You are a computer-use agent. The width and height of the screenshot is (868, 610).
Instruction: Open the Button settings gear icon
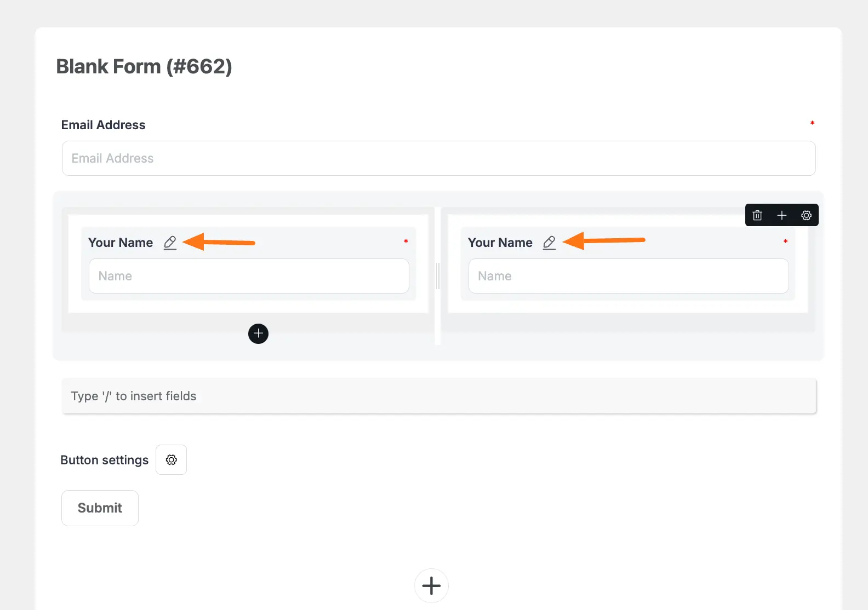[171, 460]
